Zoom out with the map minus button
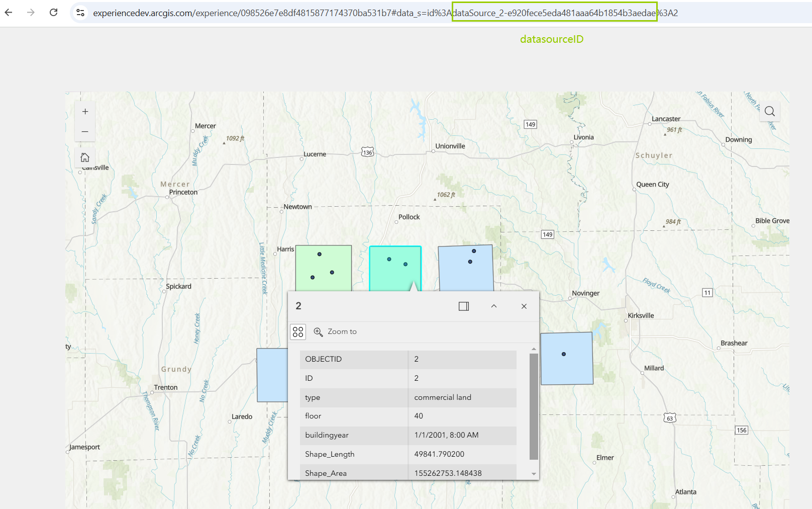Image resolution: width=812 pixels, height=509 pixels. pos(85,132)
